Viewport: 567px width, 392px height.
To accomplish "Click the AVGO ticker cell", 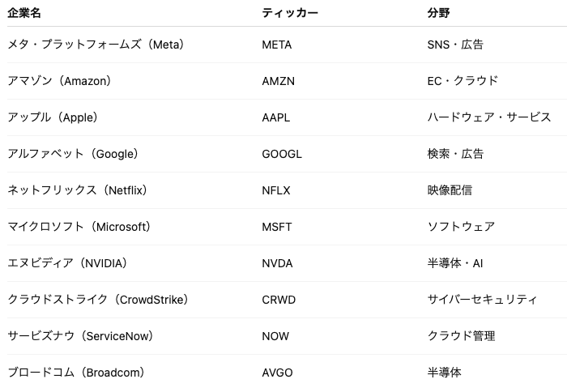I will 278,373.
